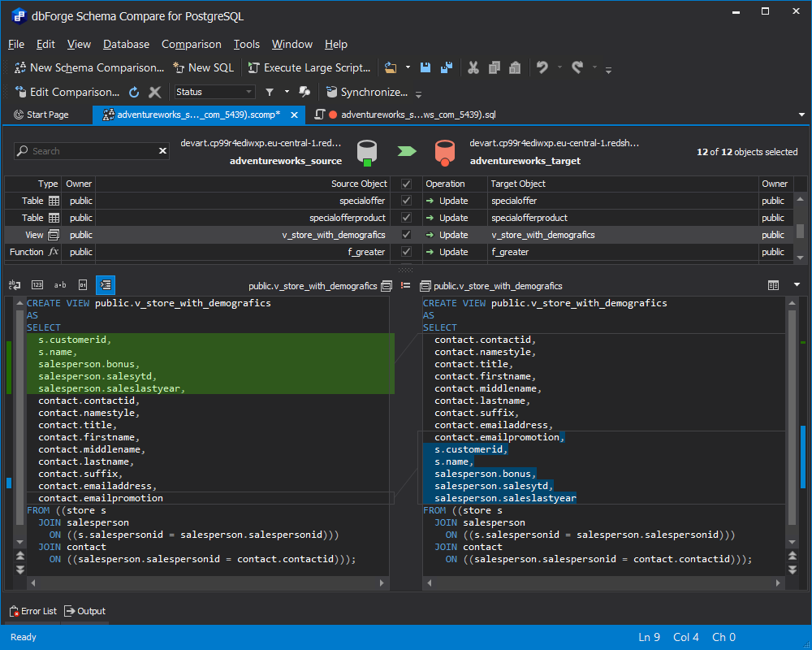Open the Tools menu
Viewport: 812px width, 650px height.
coord(246,44)
